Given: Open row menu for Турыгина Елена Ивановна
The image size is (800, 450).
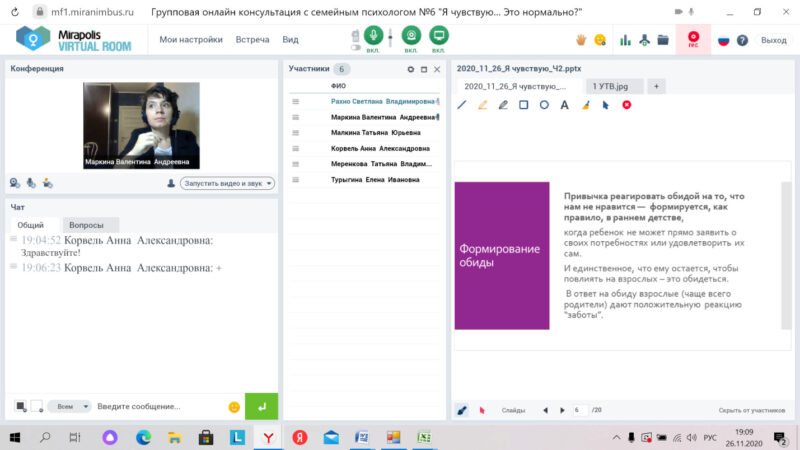Looking at the screenshot, I should (x=295, y=180).
